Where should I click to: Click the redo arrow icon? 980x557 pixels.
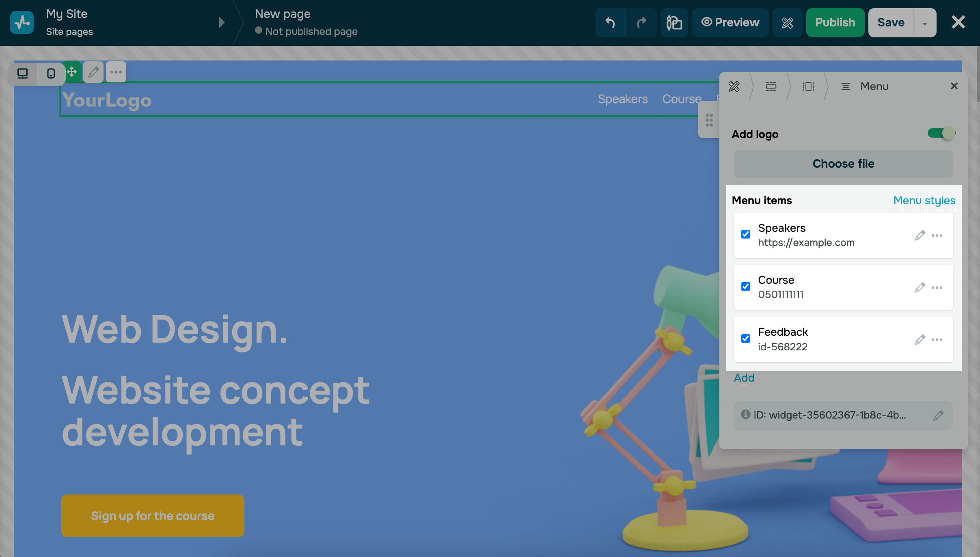tap(641, 22)
